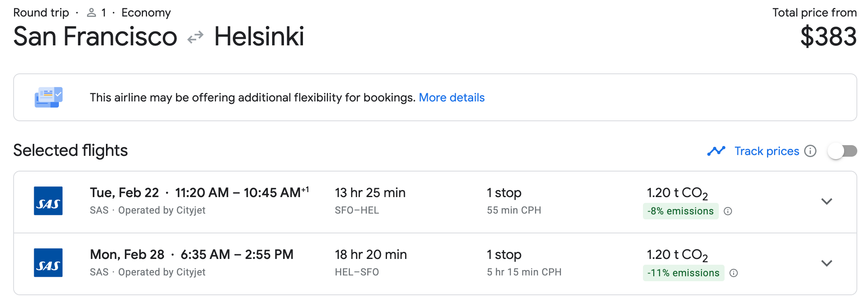Click the -8% emissions badge

click(680, 211)
